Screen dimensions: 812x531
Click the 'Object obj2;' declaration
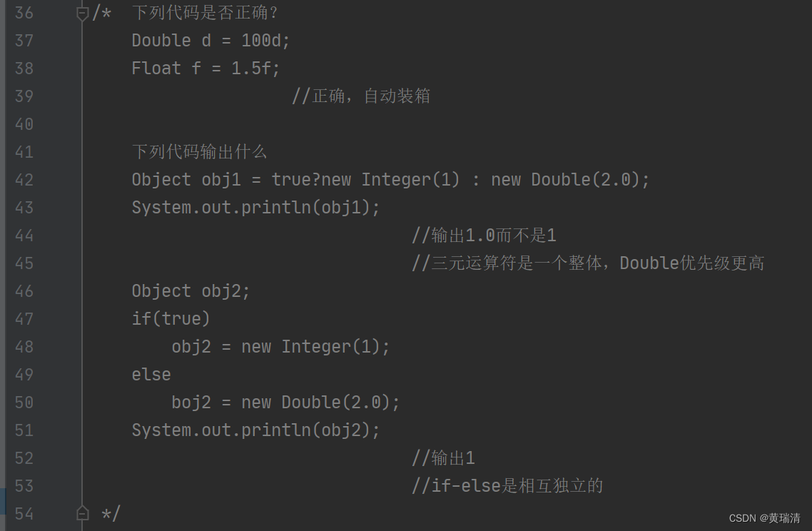191,291
